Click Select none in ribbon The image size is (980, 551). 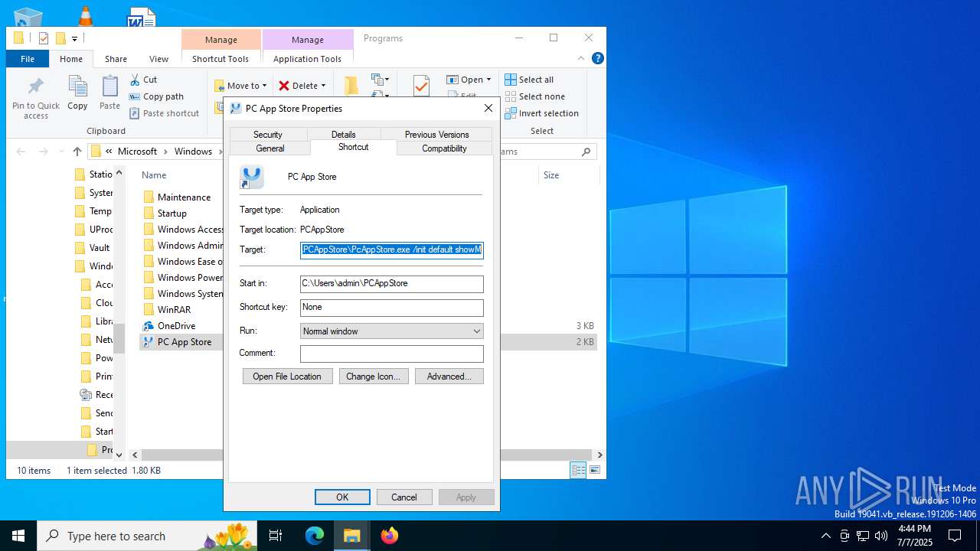tap(534, 96)
